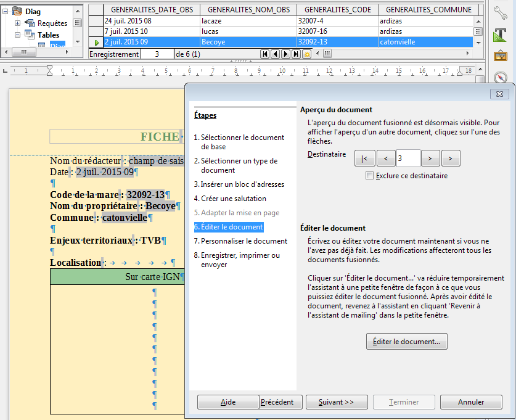Click the Enregistrement record number field

(x=157, y=54)
